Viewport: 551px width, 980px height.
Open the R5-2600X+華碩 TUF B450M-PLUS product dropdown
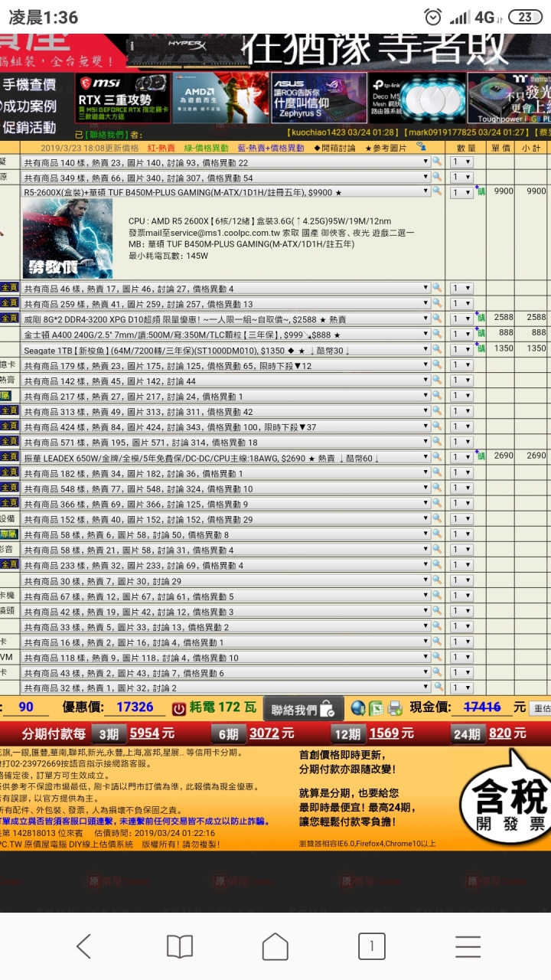[x=227, y=192]
